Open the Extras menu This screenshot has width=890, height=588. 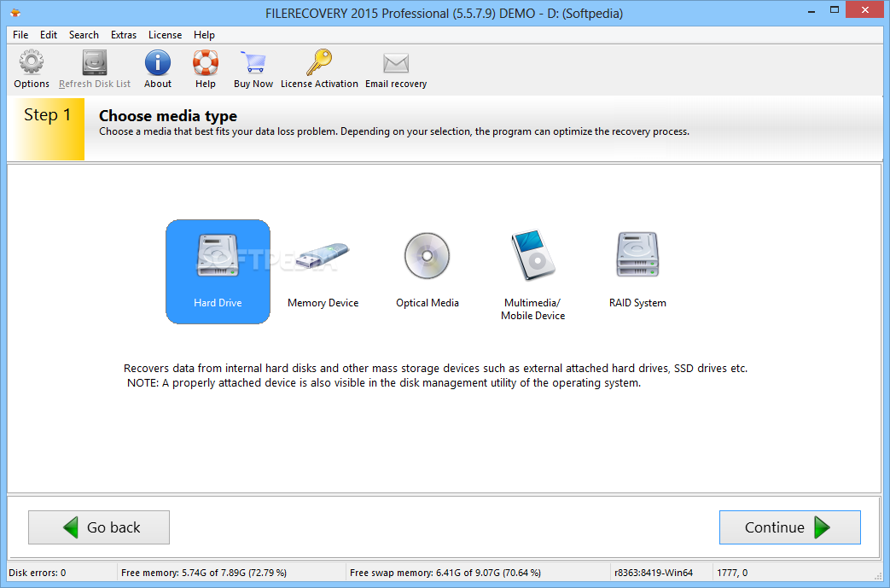(124, 35)
